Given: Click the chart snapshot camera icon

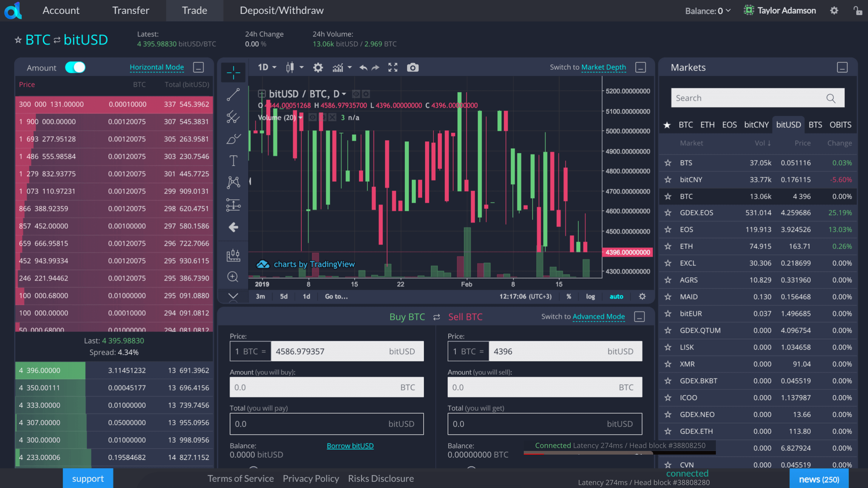Looking at the screenshot, I should click(x=413, y=67).
